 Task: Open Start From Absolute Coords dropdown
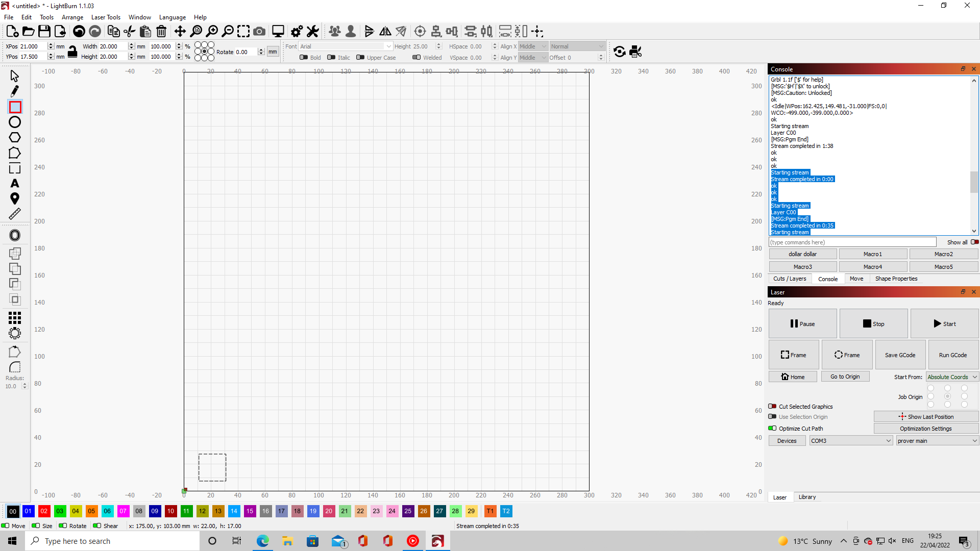point(952,377)
